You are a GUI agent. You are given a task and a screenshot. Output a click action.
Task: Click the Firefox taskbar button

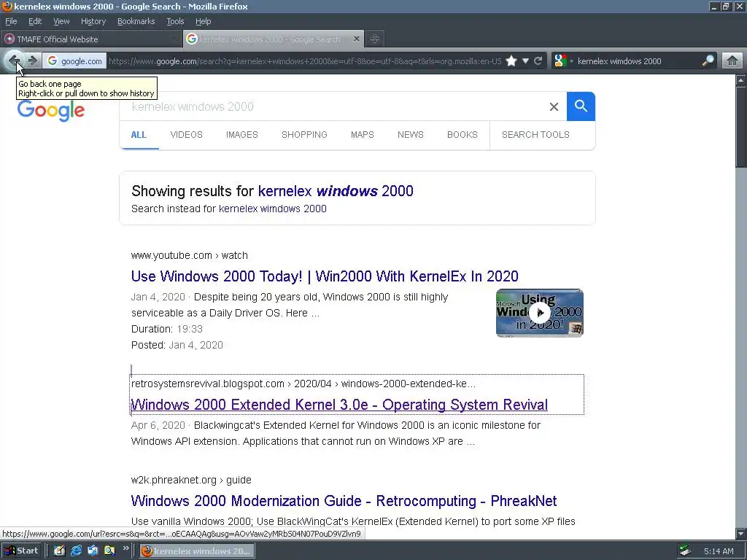coord(197,551)
